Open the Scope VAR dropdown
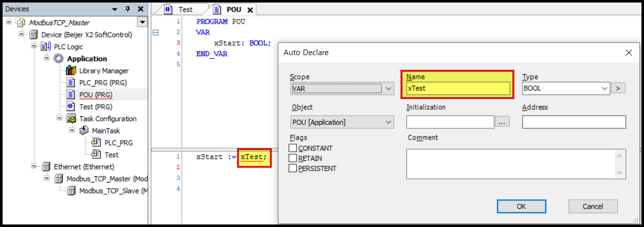644x227 pixels. [389, 88]
